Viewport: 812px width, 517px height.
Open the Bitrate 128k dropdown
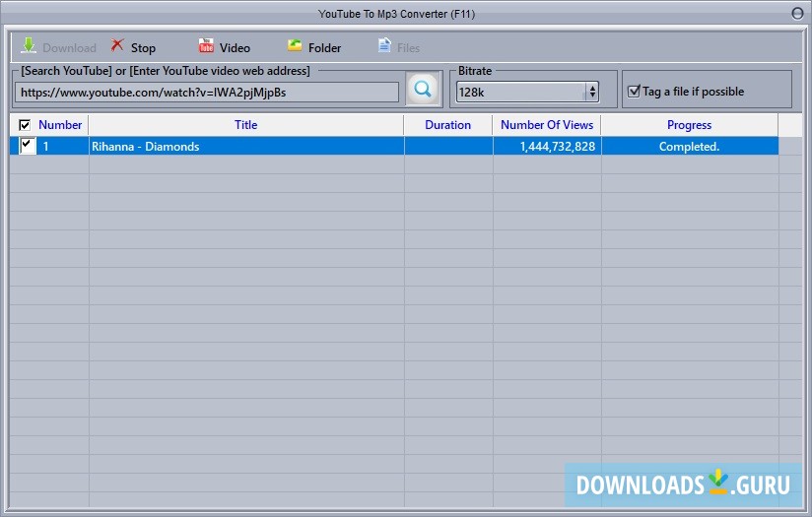click(527, 93)
